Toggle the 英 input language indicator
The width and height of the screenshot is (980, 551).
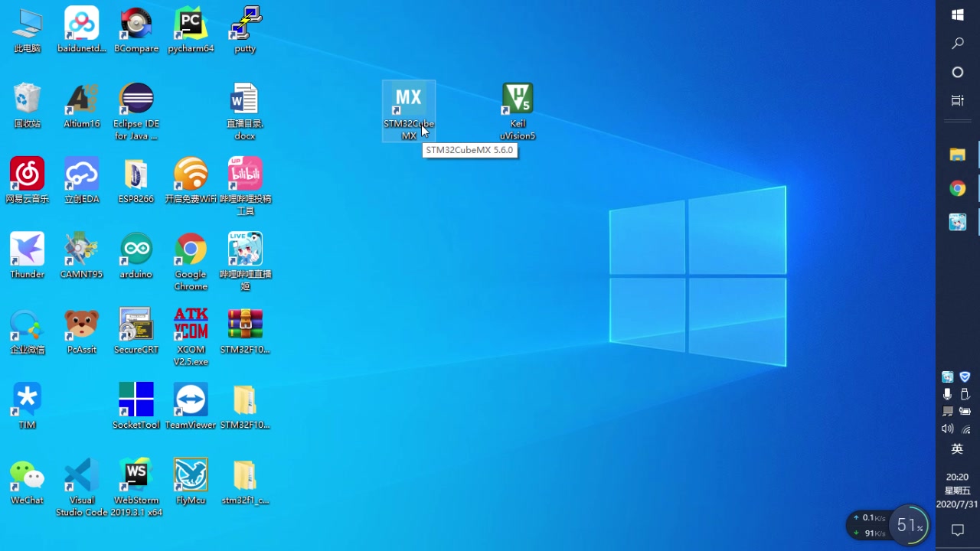(957, 449)
